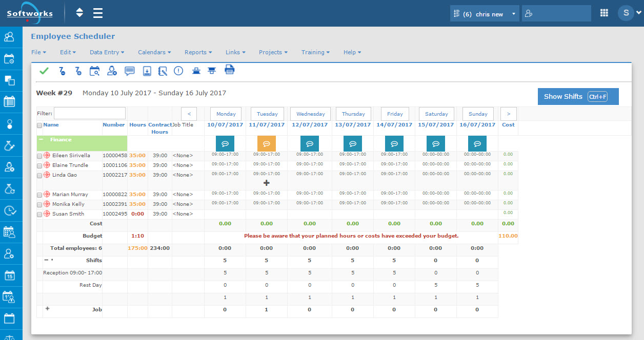Click the exclamation alert toolbar icon
Screen dimensions: 644x340
(x=178, y=71)
